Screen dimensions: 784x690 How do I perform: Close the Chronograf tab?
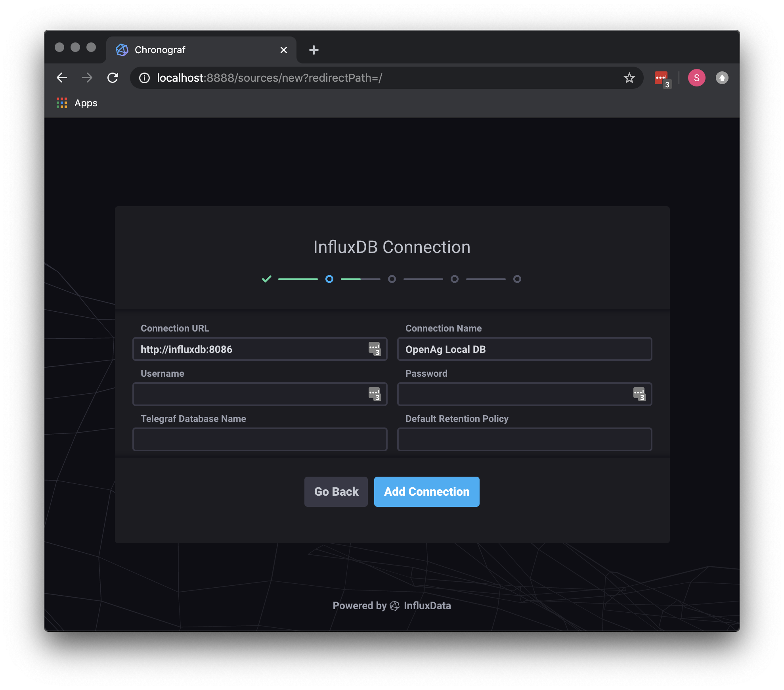click(283, 50)
